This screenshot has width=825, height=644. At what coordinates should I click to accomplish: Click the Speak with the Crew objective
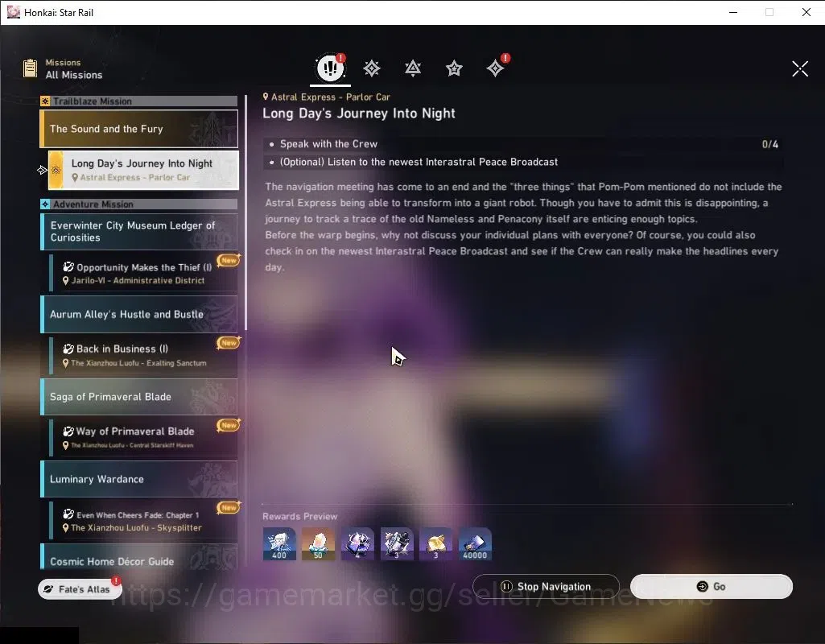(x=523, y=144)
